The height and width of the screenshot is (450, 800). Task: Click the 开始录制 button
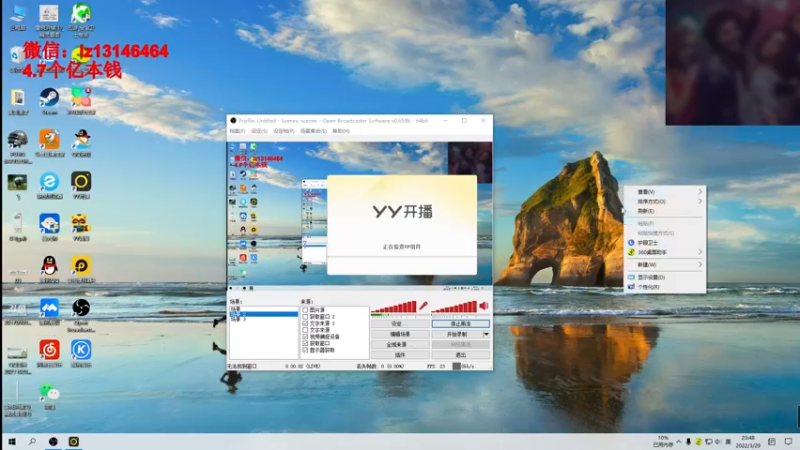coord(457,334)
